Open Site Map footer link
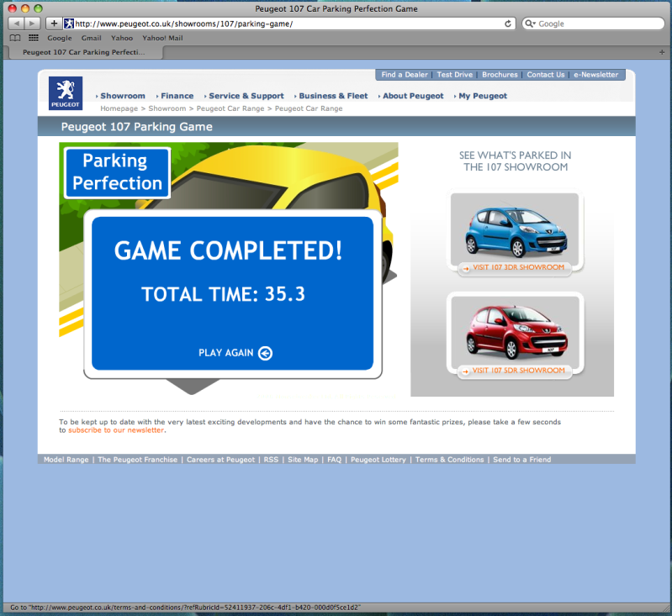 coord(303,460)
